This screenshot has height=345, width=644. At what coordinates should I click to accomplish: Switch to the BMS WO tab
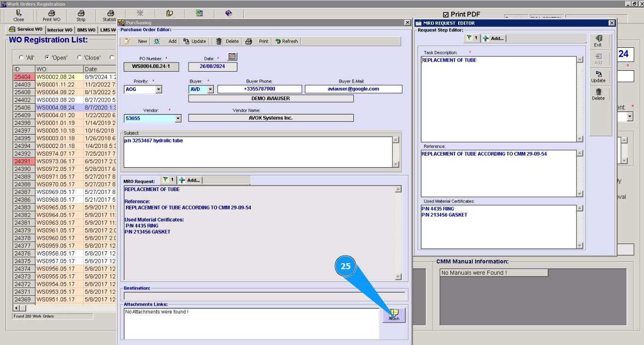point(86,30)
